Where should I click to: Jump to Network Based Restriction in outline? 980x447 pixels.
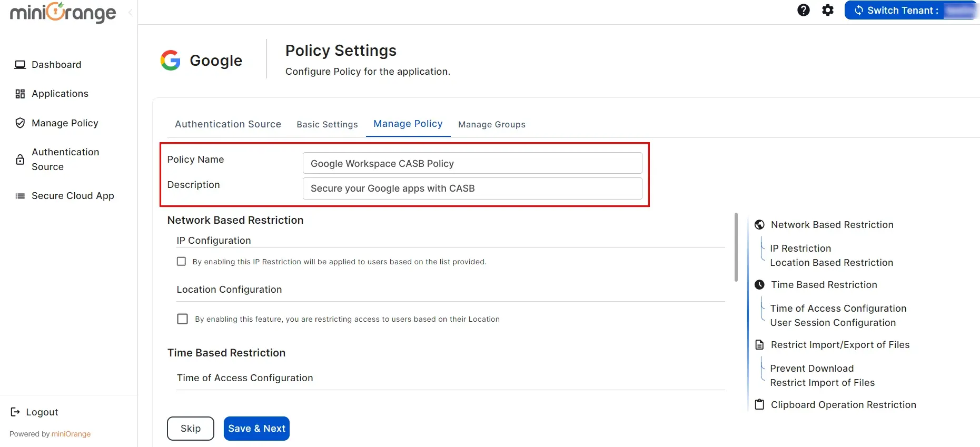pyautogui.click(x=832, y=225)
